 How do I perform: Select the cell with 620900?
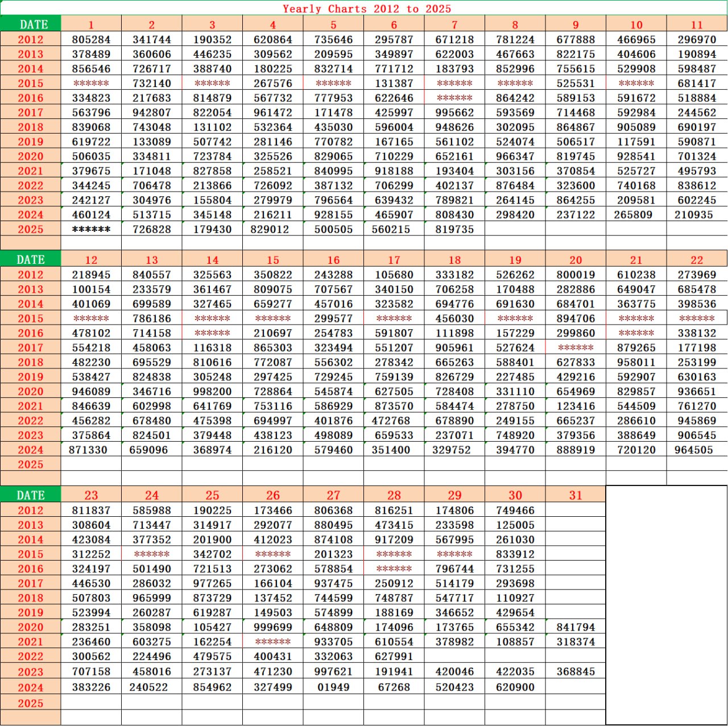click(x=515, y=687)
